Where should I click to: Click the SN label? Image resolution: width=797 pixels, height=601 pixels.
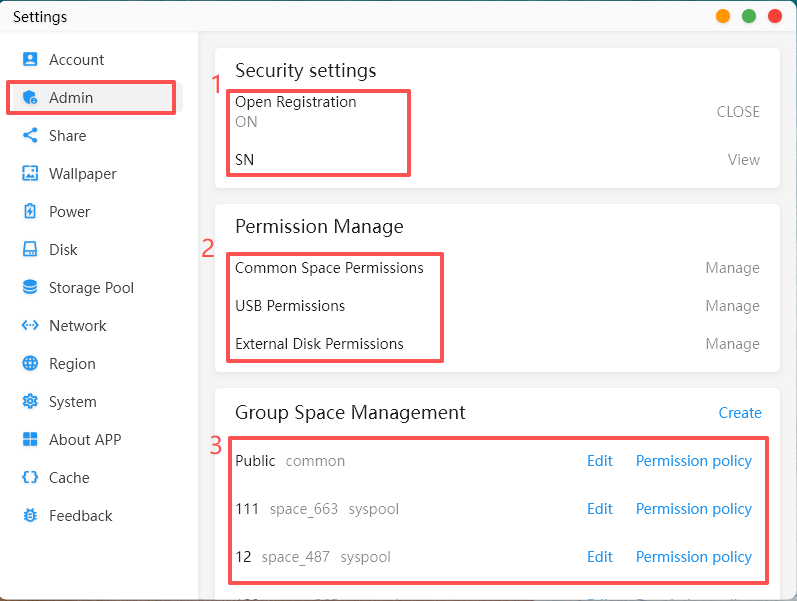244,160
